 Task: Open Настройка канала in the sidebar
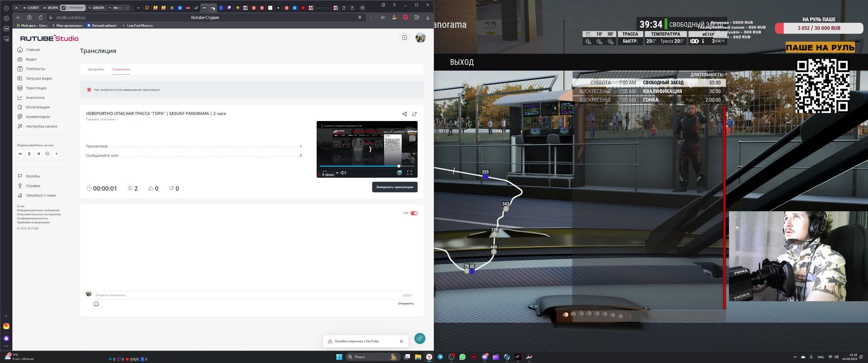(x=37, y=126)
